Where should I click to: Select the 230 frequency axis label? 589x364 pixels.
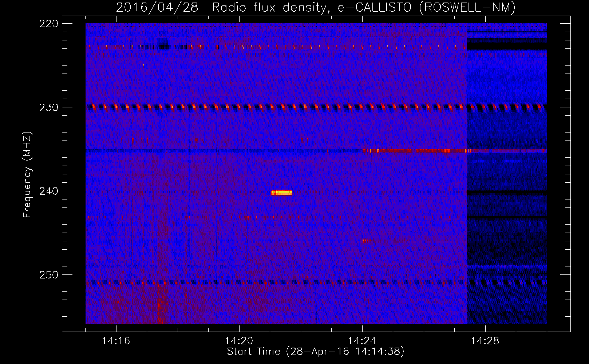tap(48, 107)
